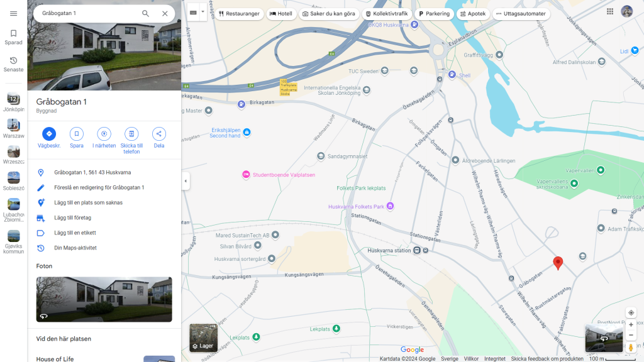Select Erikshjälpen Second hand marker
This screenshot has height=362, width=644.
pyautogui.click(x=247, y=132)
